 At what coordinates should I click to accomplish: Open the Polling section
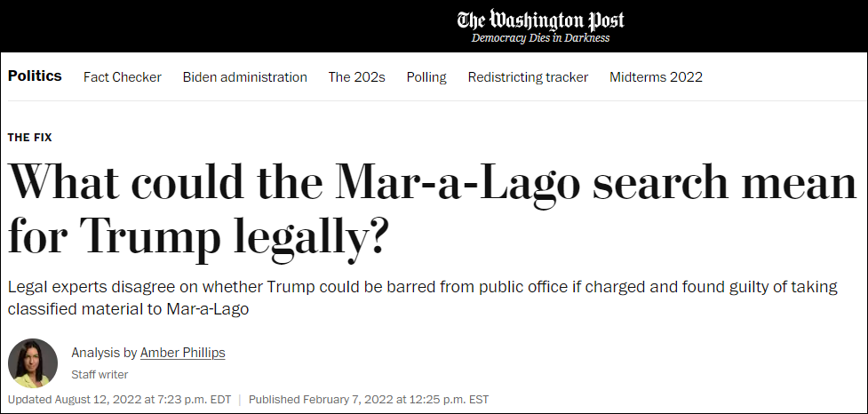tap(426, 77)
